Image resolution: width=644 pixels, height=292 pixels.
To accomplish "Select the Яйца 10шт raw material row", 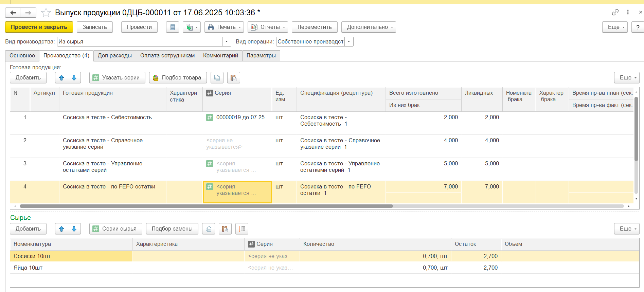I will (28, 268).
